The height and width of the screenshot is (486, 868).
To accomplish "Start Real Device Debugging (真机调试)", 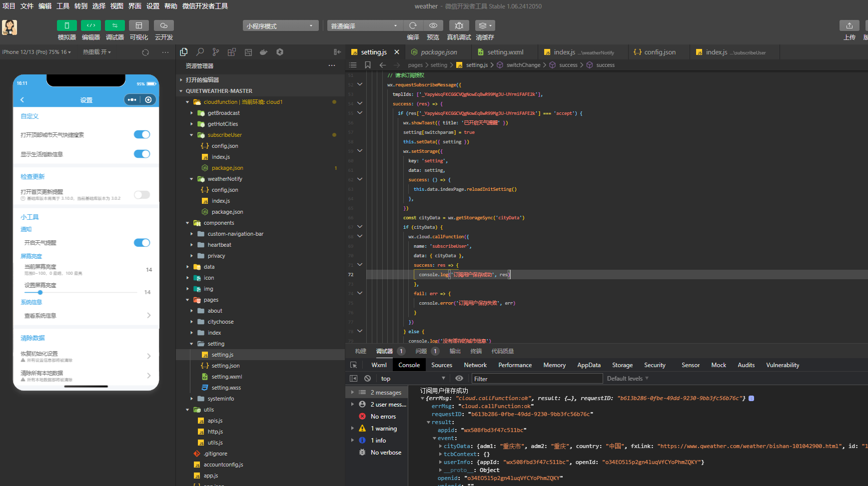I will coord(459,25).
